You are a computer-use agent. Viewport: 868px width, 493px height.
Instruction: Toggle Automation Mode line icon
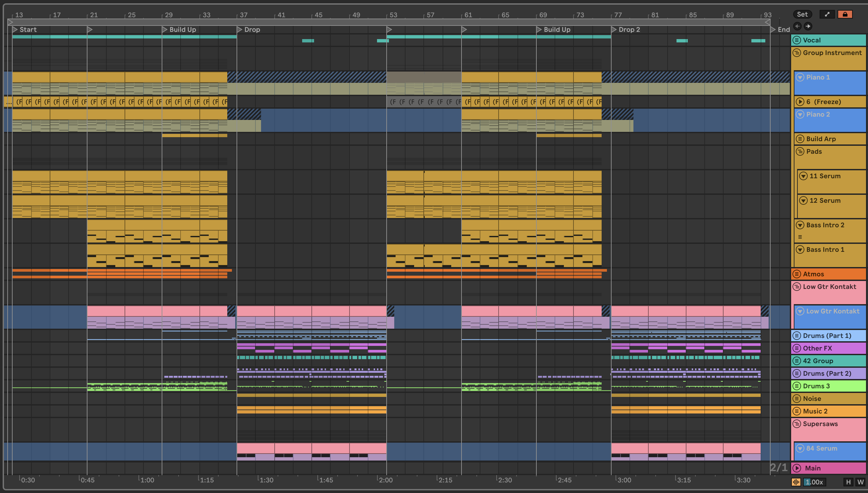(827, 14)
